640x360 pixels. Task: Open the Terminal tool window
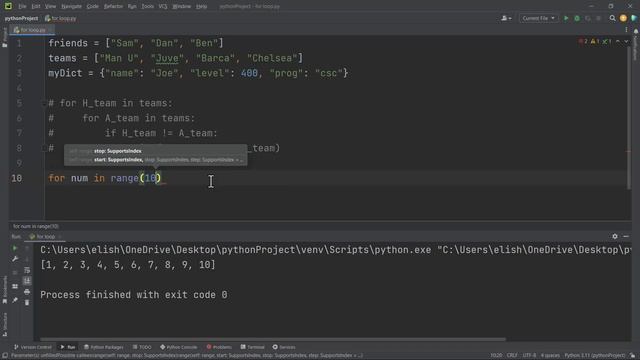(253, 347)
